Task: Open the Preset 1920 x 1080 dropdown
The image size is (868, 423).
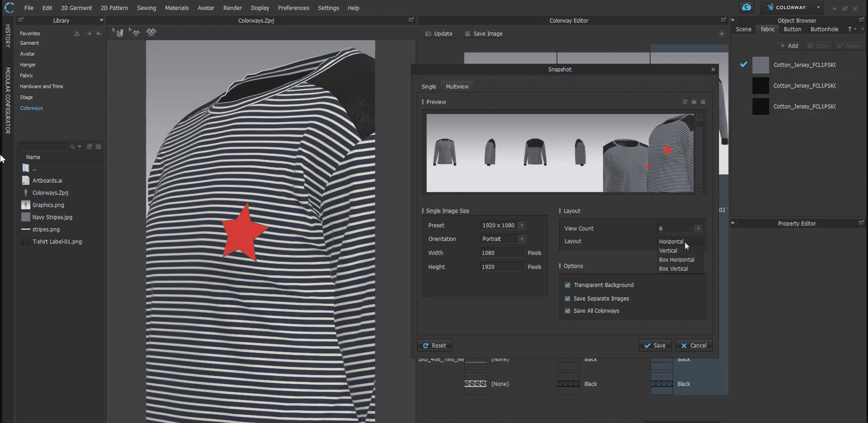Action: 503,225
